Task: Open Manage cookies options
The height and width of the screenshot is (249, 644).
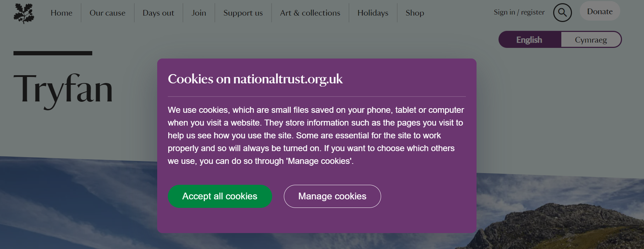Action: 332,196
